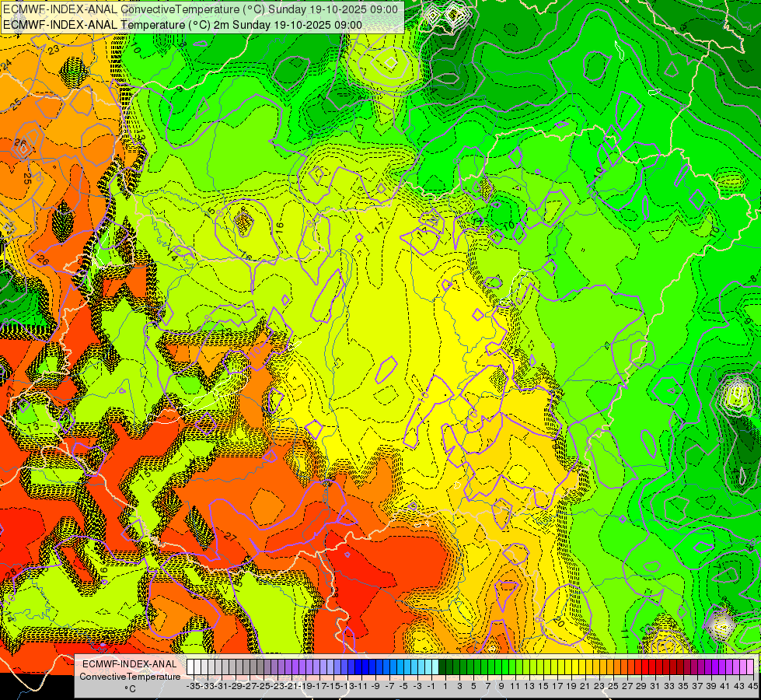Click the '-19' value on legend scale
This screenshot has height=700, width=761.
pos(305,686)
